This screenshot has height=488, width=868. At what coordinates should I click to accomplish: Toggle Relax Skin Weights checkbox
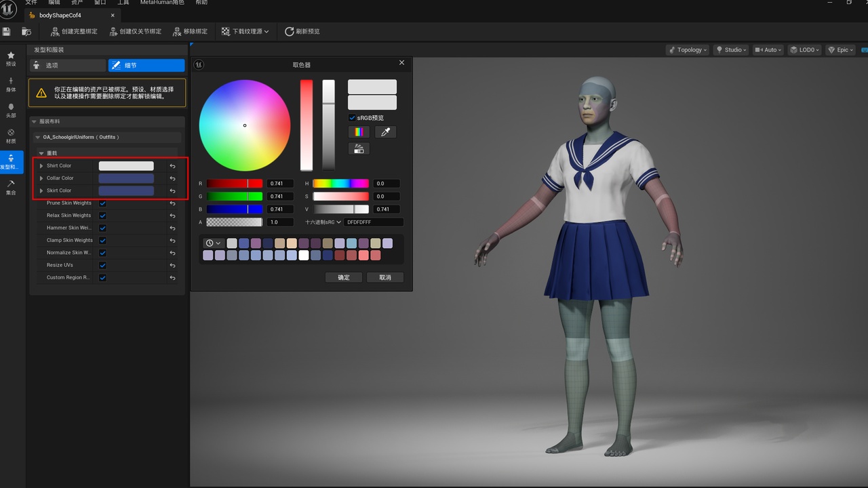103,216
